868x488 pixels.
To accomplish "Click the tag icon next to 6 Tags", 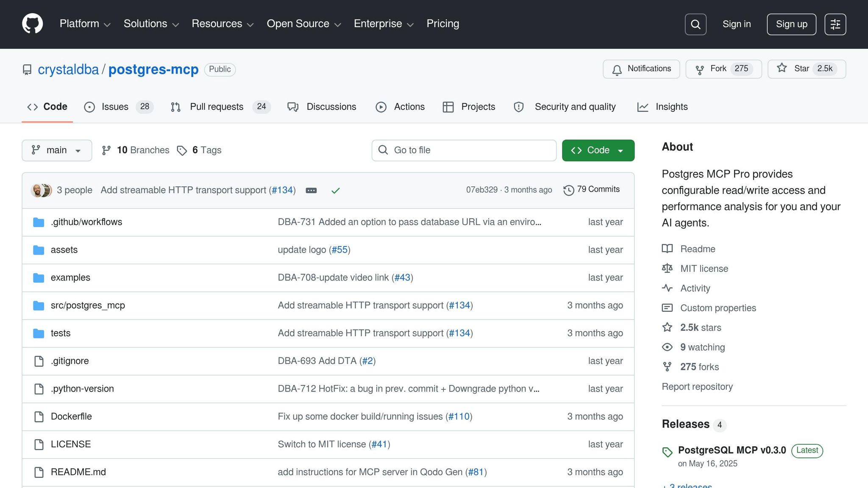I will [182, 150].
